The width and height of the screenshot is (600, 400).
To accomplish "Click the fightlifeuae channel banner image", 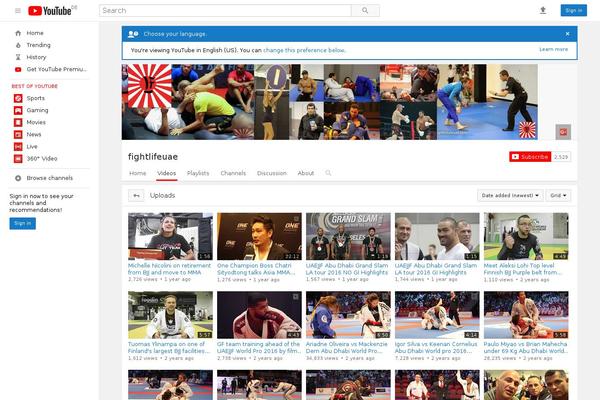I will coord(329,102).
